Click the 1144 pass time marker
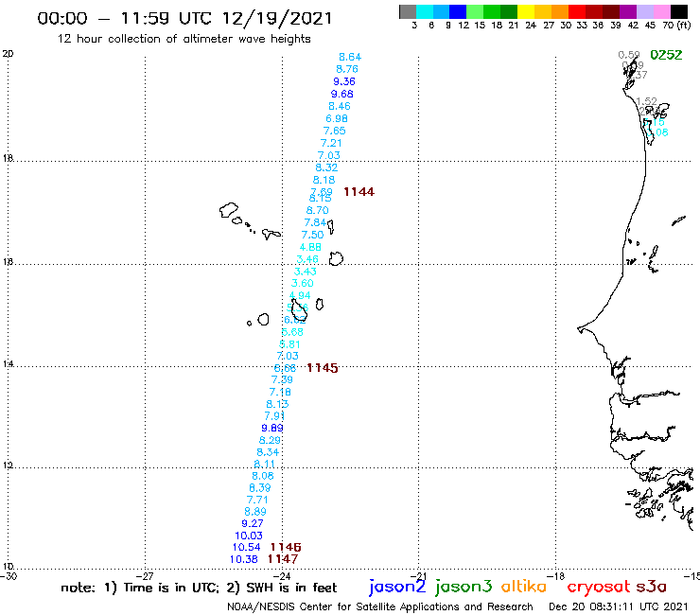The width and height of the screenshot is (700, 615). point(359,192)
